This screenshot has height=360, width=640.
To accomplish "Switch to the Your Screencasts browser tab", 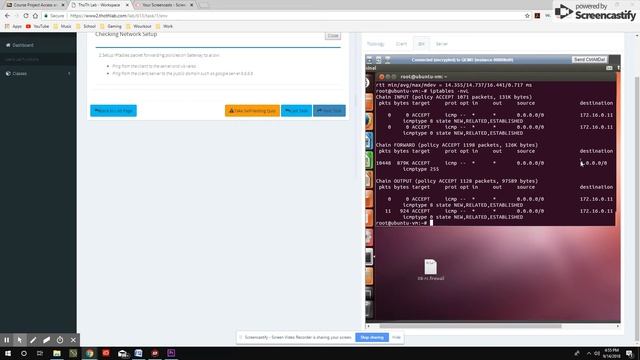I will [163, 5].
